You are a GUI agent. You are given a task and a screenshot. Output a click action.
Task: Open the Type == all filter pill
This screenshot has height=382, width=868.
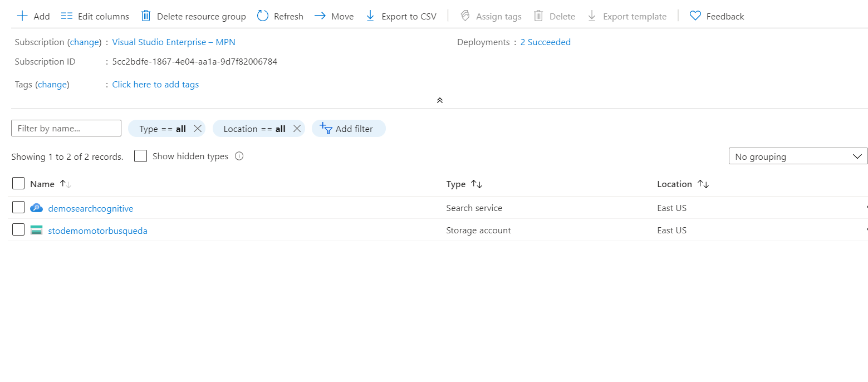162,129
